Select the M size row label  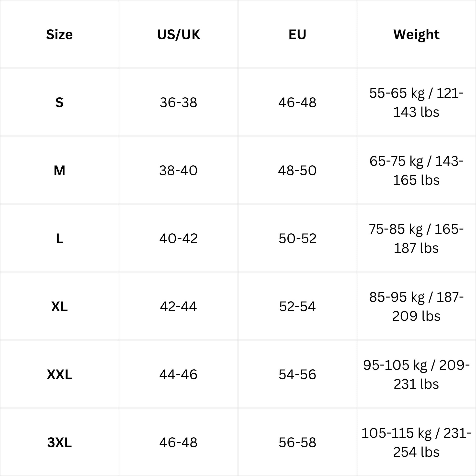click(59, 170)
